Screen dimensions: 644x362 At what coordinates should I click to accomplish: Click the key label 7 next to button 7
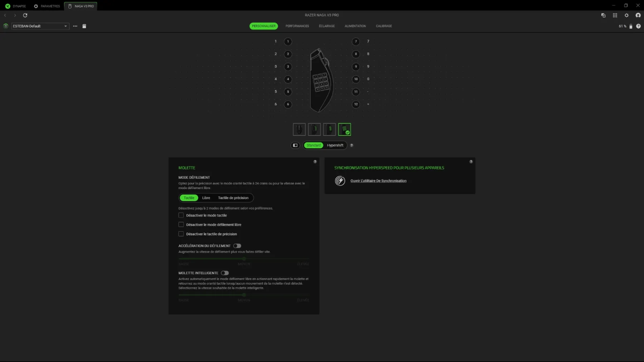[368, 41]
